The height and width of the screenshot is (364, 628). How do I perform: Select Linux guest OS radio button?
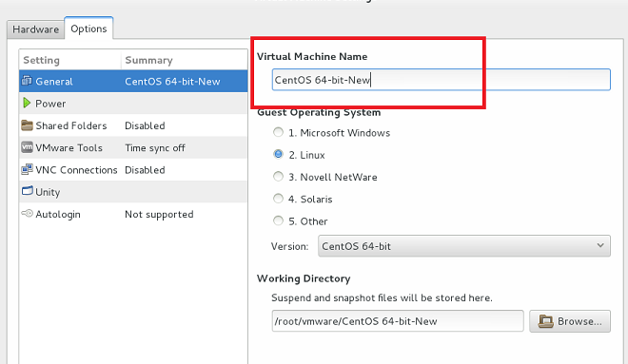pyautogui.click(x=278, y=154)
